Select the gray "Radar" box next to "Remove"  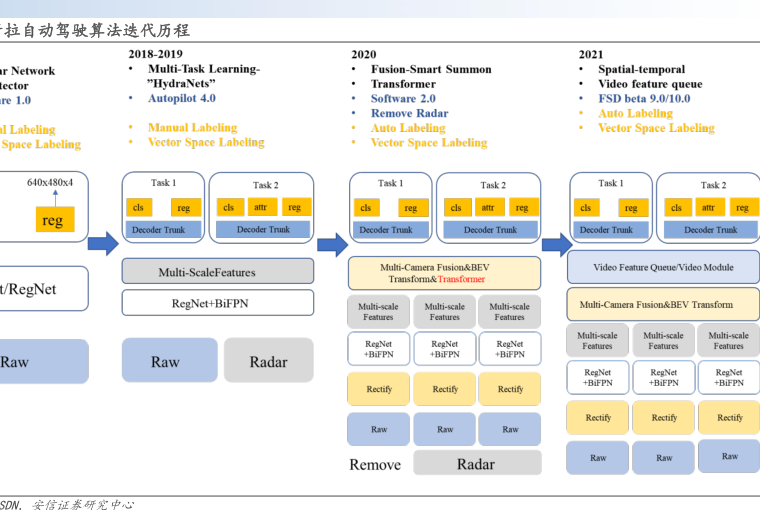[477, 463]
